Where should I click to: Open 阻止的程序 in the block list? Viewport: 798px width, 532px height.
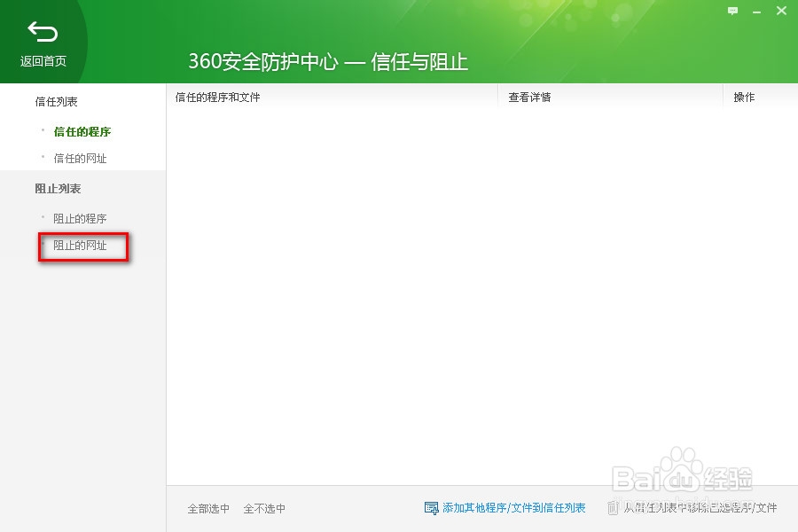click(x=80, y=218)
